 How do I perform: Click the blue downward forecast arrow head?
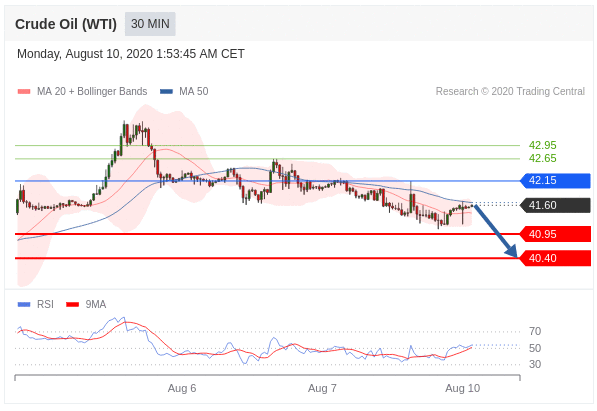point(512,251)
